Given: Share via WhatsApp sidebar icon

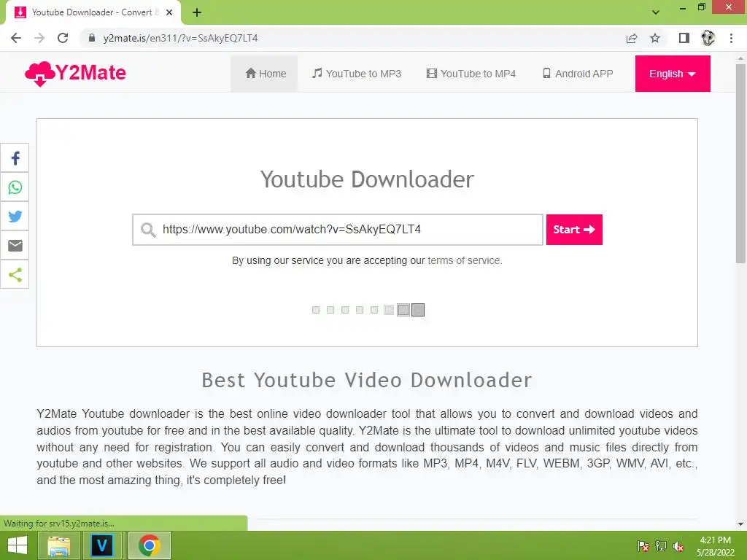Looking at the screenshot, I should click(15, 187).
